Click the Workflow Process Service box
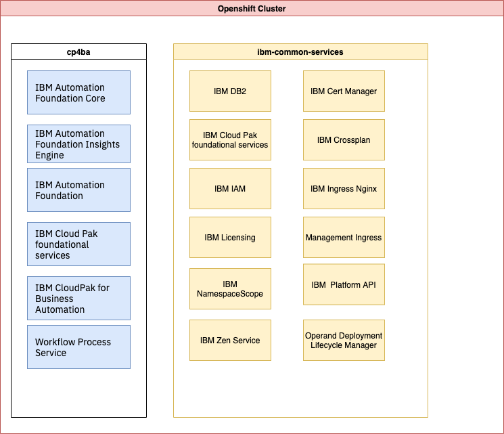This screenshot has height=434, width=504. coord(78,347)
